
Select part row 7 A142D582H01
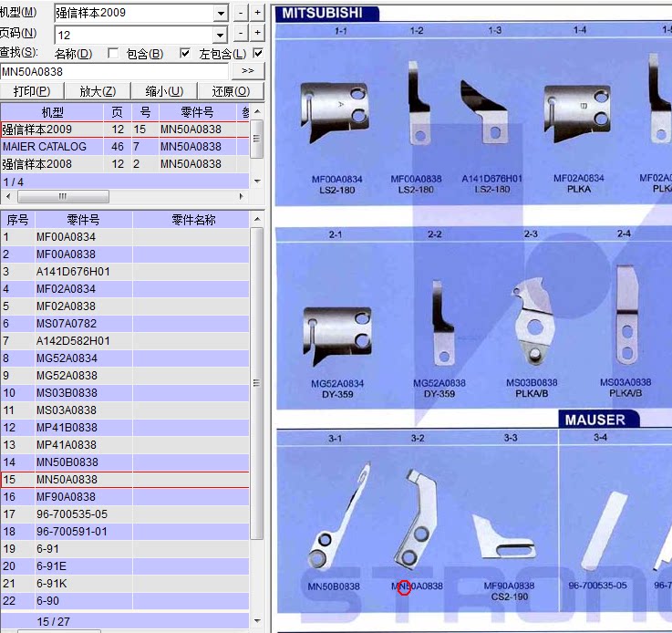[x=125, y=341]
